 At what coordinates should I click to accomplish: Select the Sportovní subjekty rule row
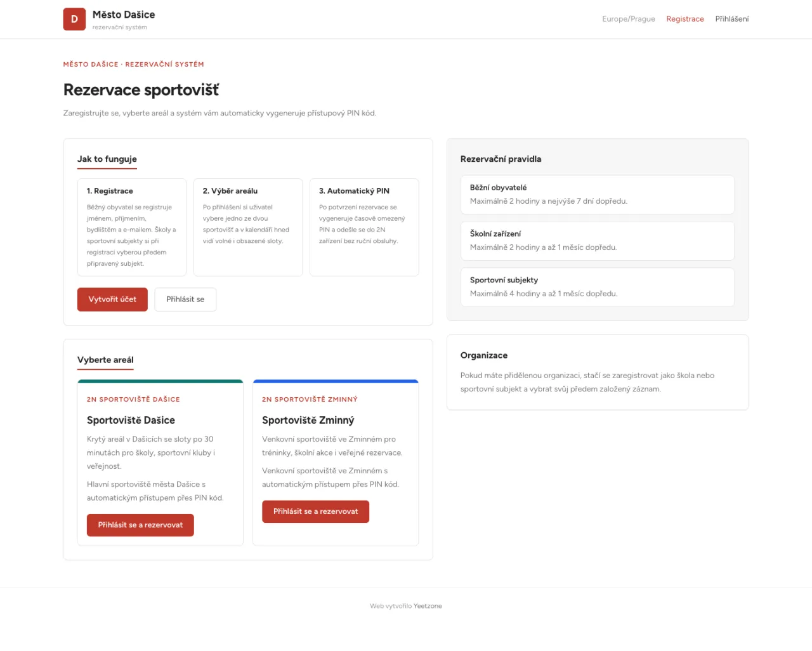click(x=598, y=287)
